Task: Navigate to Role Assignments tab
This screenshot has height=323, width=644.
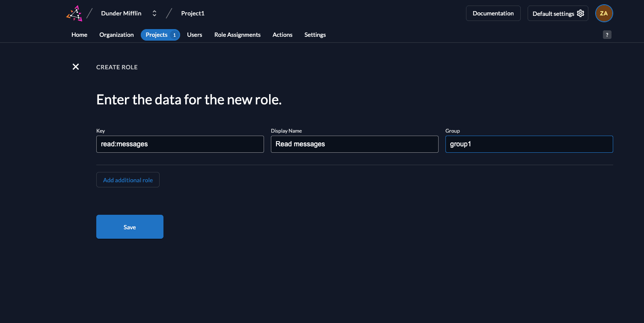Action: point(237,35)
